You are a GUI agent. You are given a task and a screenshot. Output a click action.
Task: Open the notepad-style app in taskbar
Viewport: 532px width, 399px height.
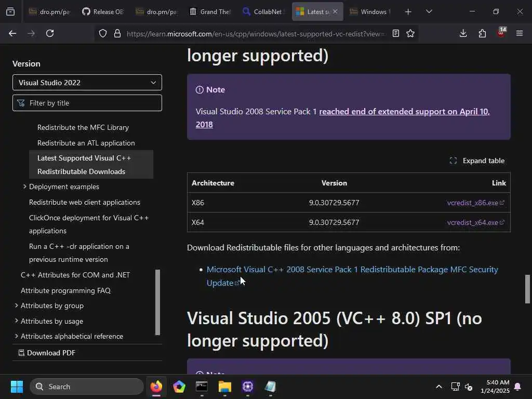coord(270,387)
